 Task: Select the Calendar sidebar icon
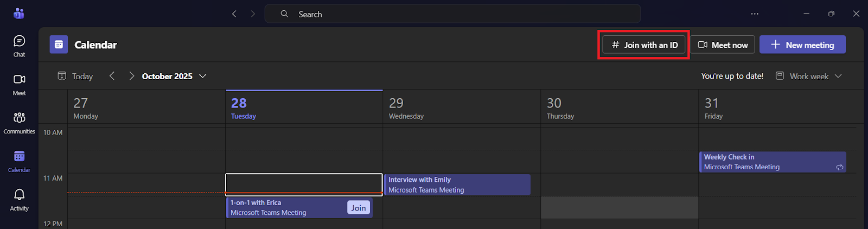(x=19, y=161)
